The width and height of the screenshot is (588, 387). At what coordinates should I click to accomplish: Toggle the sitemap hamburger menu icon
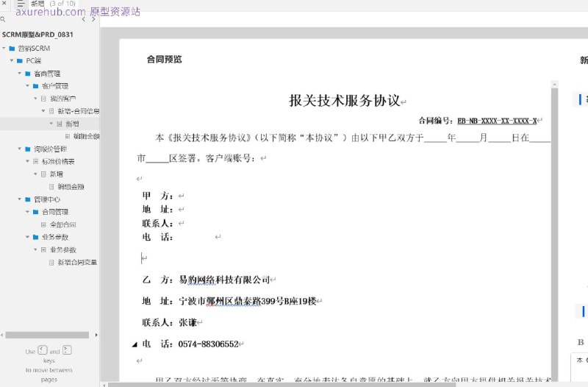point(21,4)
